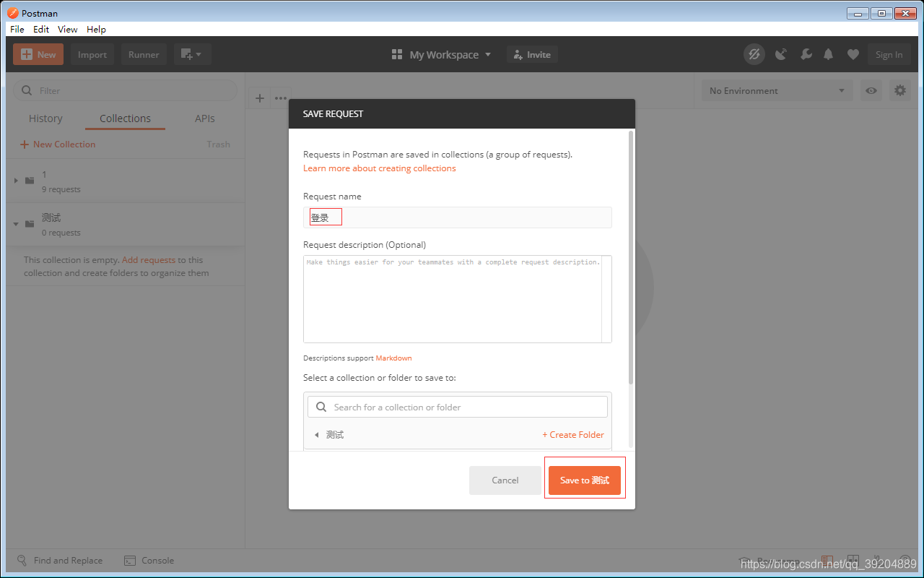Click the environment quick look eye icon
Viewport: 924px width, 578px height.
tap(871, 90)
